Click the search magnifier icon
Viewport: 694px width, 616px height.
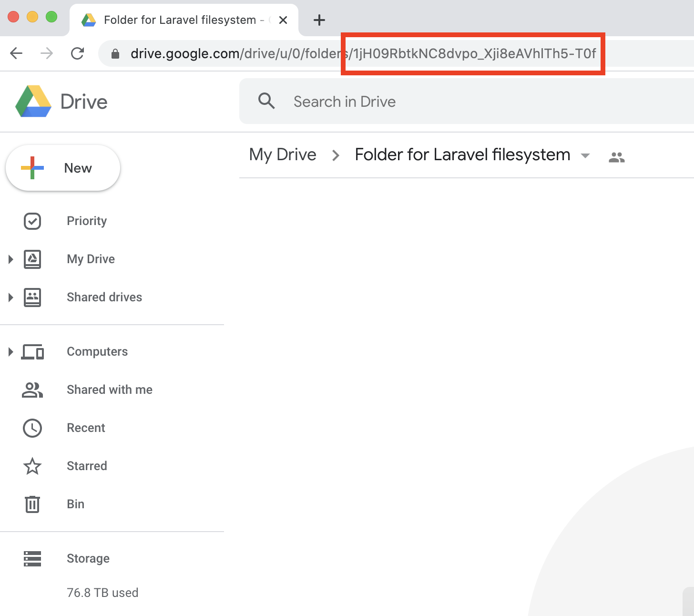(x=266, y=101)
